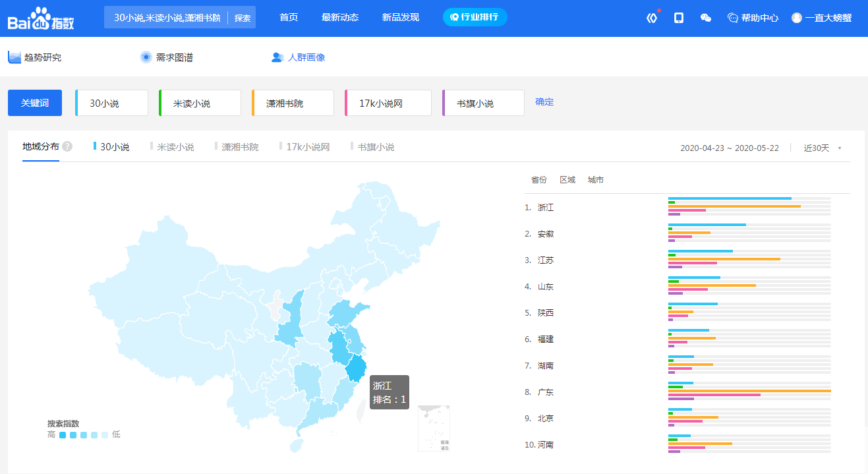Click the Baidu 指数 logo
This screenshot has height=474, width=868.
pos(41,18)
